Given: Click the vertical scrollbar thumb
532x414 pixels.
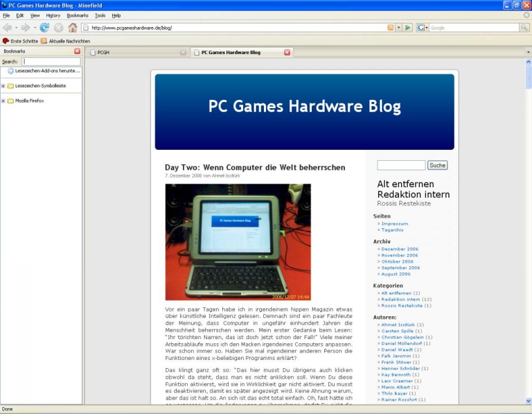Looking at the screenshot, I should (x=529, y=77).
